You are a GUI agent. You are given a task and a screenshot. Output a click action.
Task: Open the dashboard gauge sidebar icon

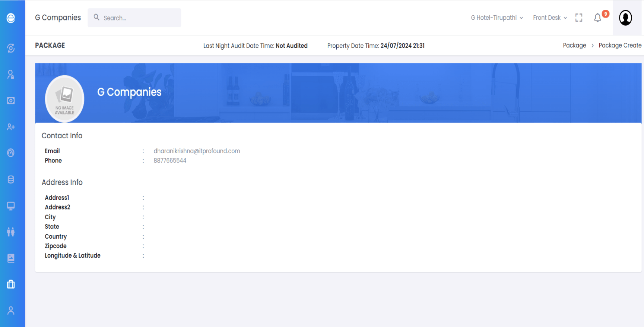click(11, 153)
